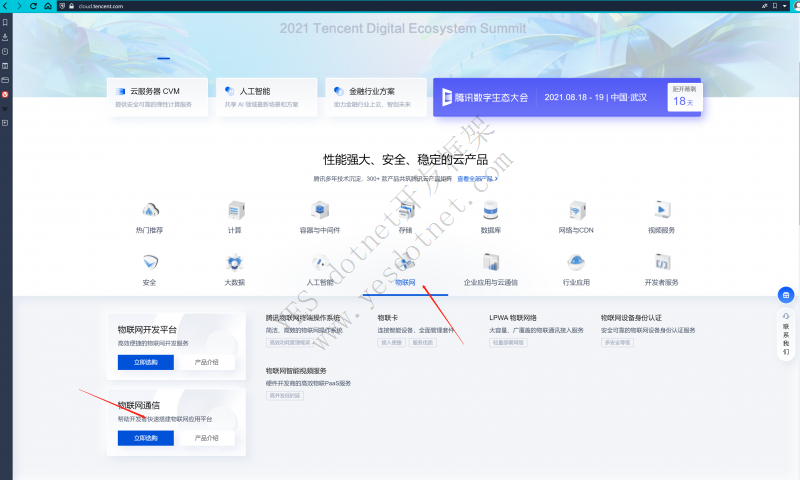Open the bookmarks panel in the sidebar
800x480 pixels.
5,22
